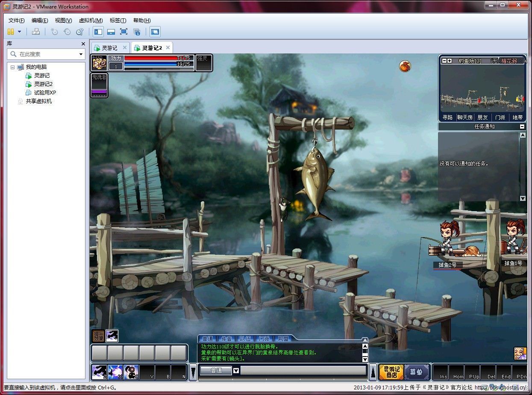Enter full screen mode via toolbar icon
Screen dimensions: 532x395
123,32
